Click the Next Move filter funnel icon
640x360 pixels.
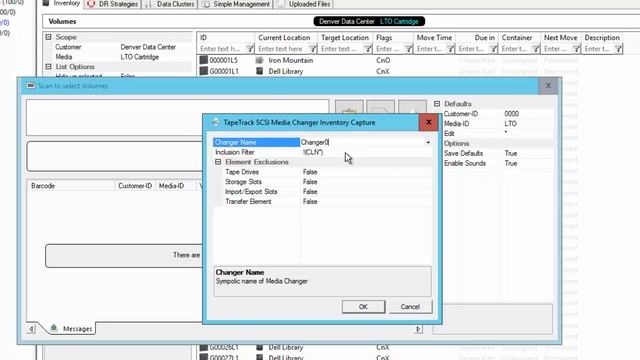click(x=576, y=49)
